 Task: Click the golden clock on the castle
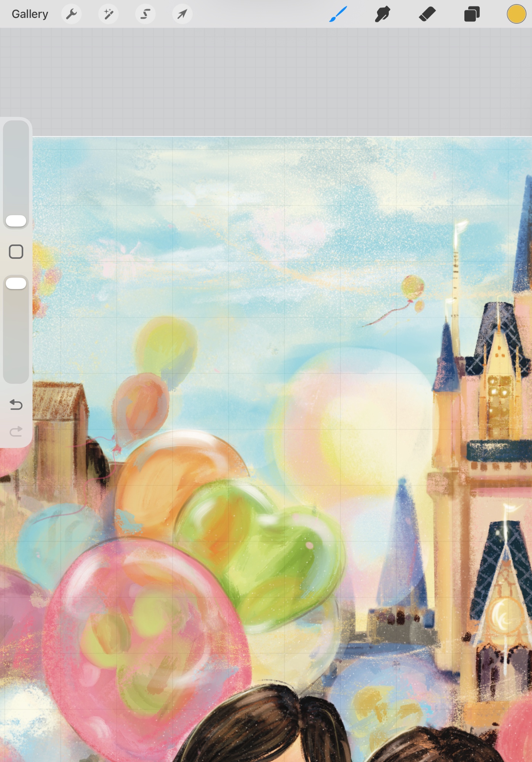click(504, 614)
